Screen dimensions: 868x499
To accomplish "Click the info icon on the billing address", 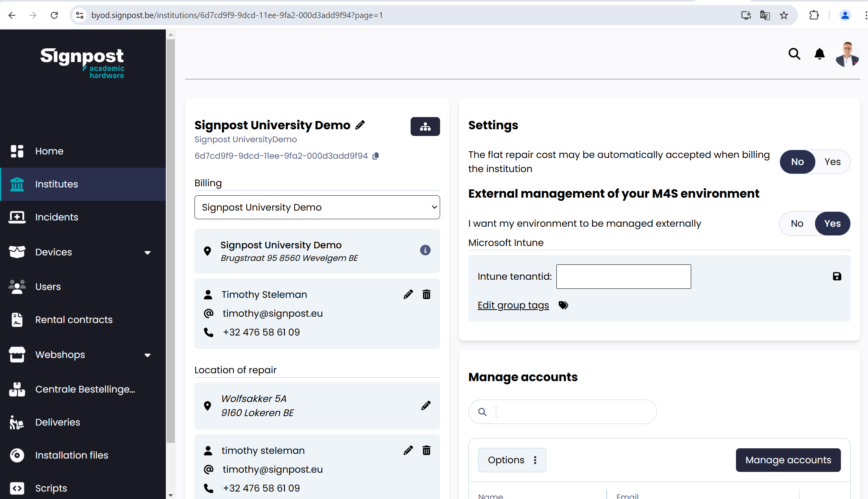I will coord(425,250).
